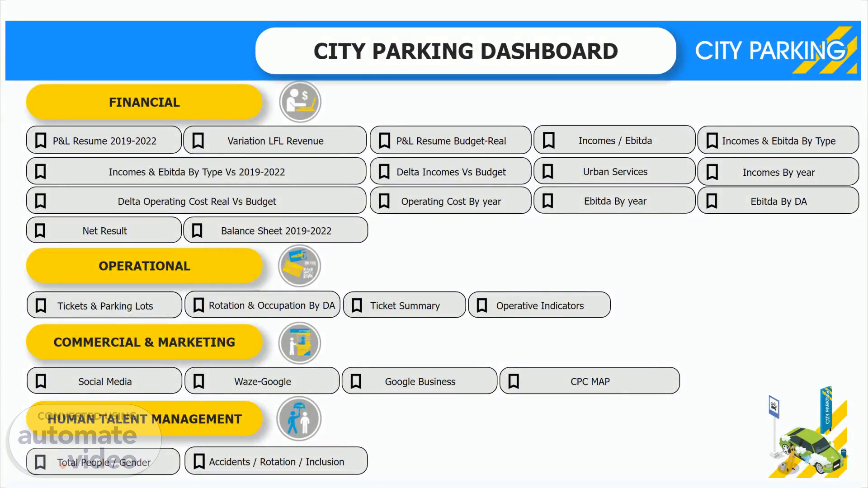
Task: Click bookmark icon on P&L Resume Budget-Real
Action: tap(384, 141)
